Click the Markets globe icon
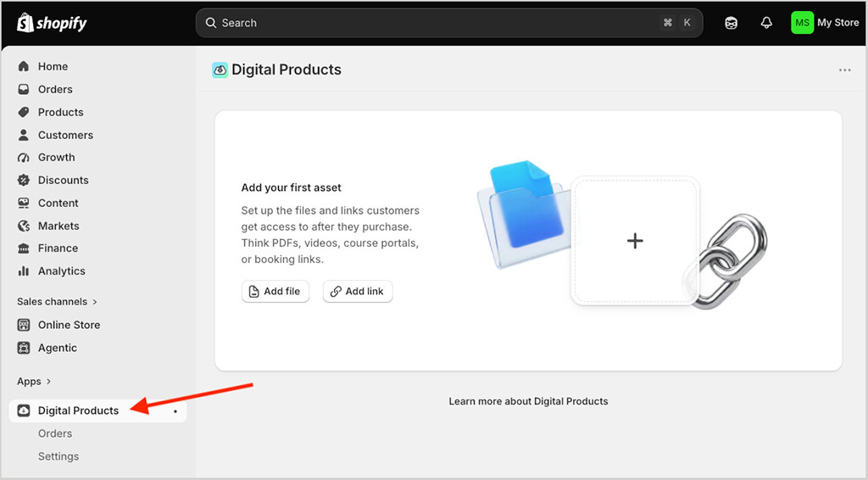The height and width of the screenshot is (480, 868). tap(23, 226)
